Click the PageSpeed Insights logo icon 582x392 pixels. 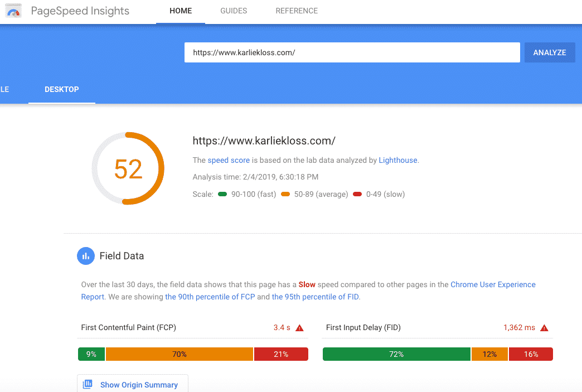[x=13, y=11]
